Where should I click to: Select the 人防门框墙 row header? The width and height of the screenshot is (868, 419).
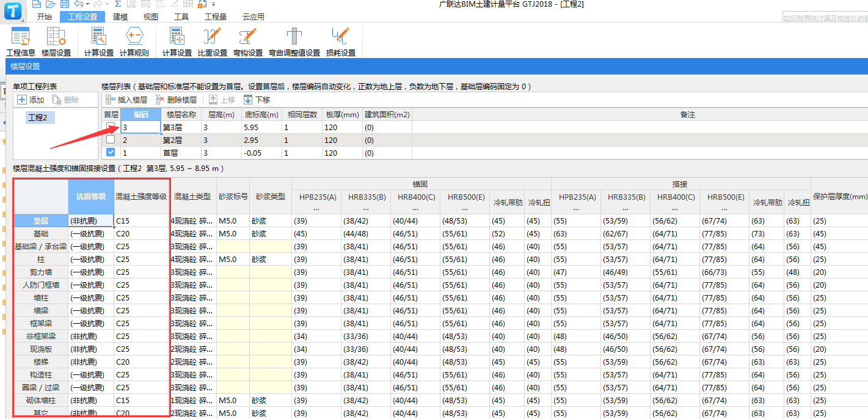point(41,285)
